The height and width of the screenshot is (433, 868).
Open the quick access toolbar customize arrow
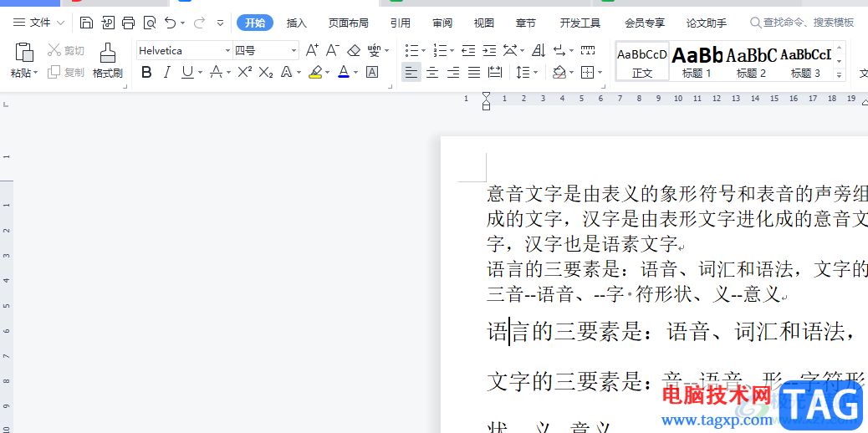tap(220, 23)
